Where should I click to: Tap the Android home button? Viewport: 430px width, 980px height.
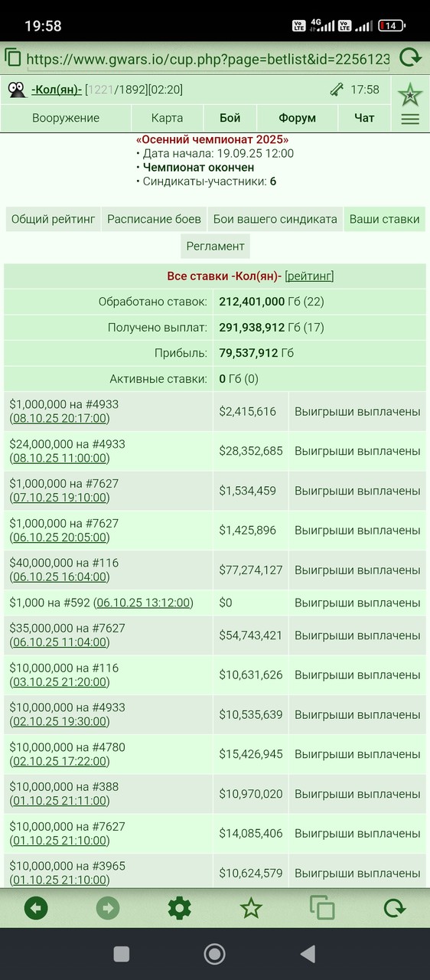(214, 953)
